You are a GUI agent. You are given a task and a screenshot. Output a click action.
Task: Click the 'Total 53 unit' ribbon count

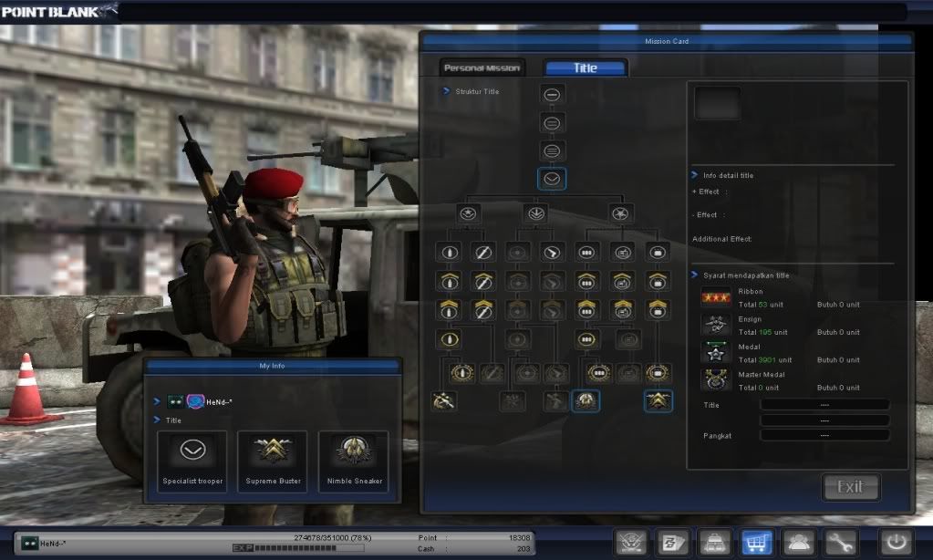click(761, 305)
